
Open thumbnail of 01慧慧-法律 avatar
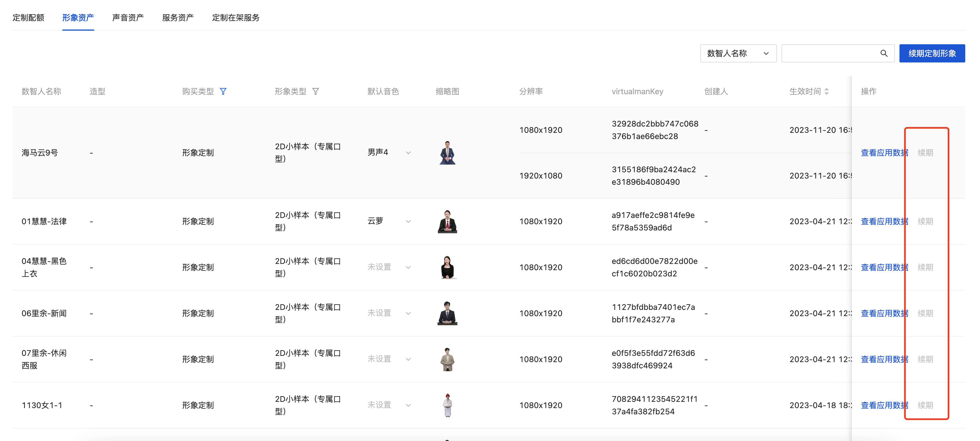(x=447, y=221)
